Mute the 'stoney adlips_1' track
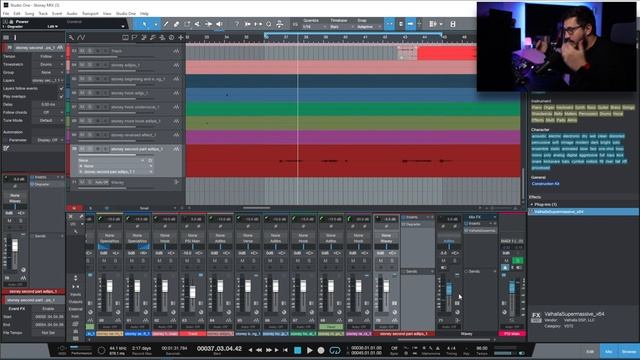Viewport: 640px width, 360px height. 82,65
